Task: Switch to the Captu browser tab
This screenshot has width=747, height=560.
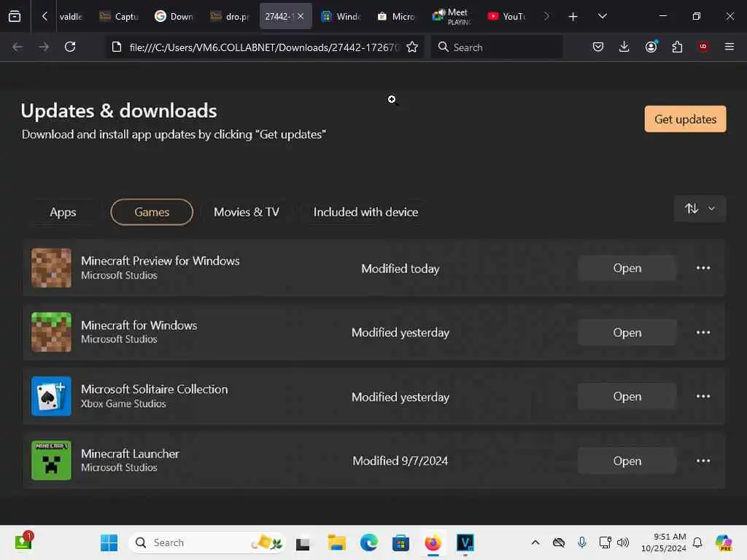Action: (118, 16)
